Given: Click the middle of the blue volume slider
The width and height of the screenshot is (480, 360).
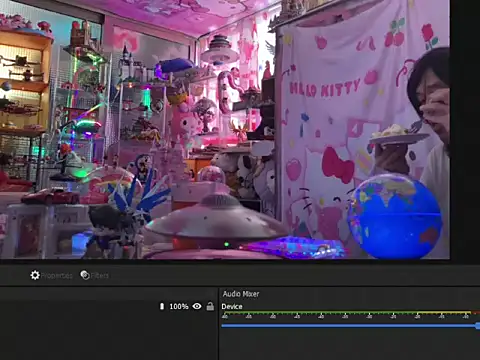Looking at the screenshot, I should point(350,325).
